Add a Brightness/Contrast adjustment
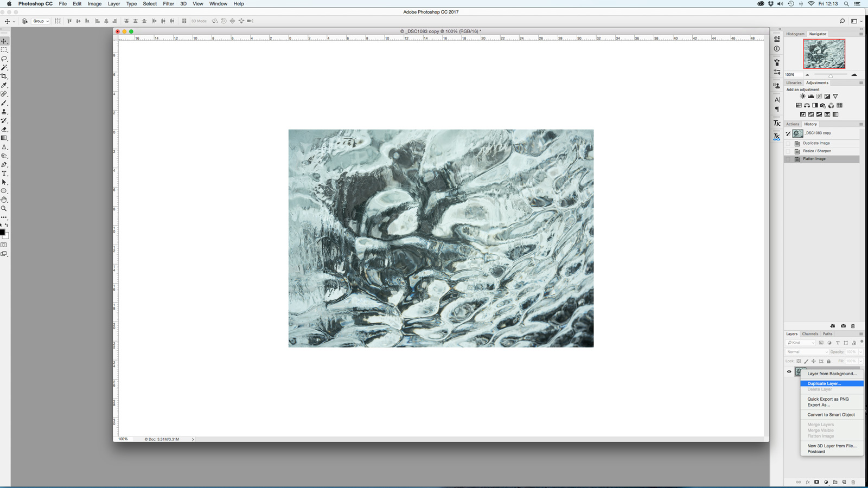Viewport: 868px width, 488px height. (802, 97)
